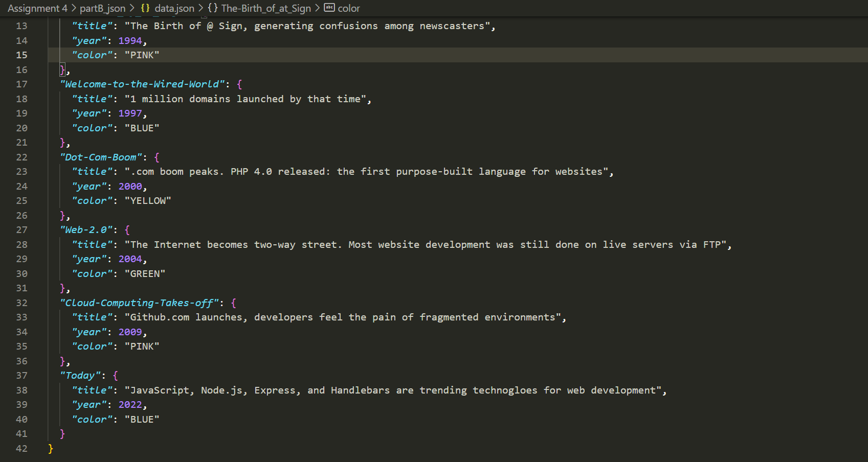Open the The-Birth_of_at_Sign breadcrumb dropdown
Screen dimensions: 868x462
(266, 8)
